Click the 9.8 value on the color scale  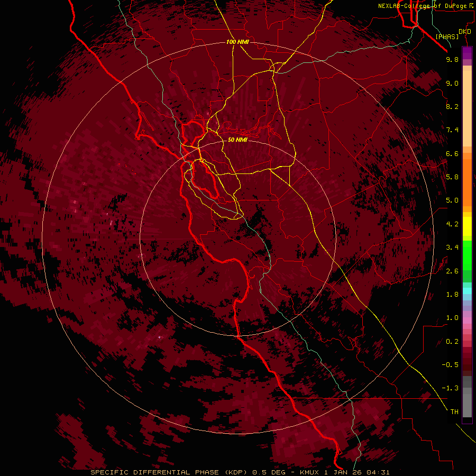452,59
